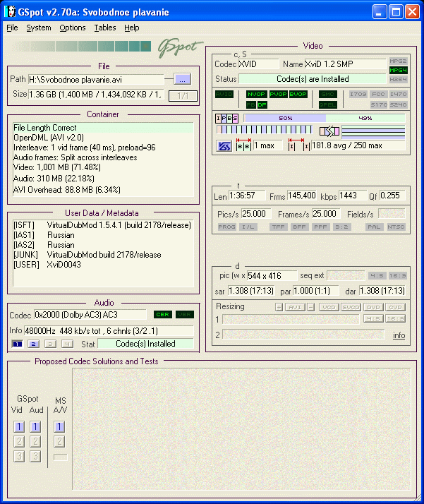Open the System menu

[x=39, y=28]
